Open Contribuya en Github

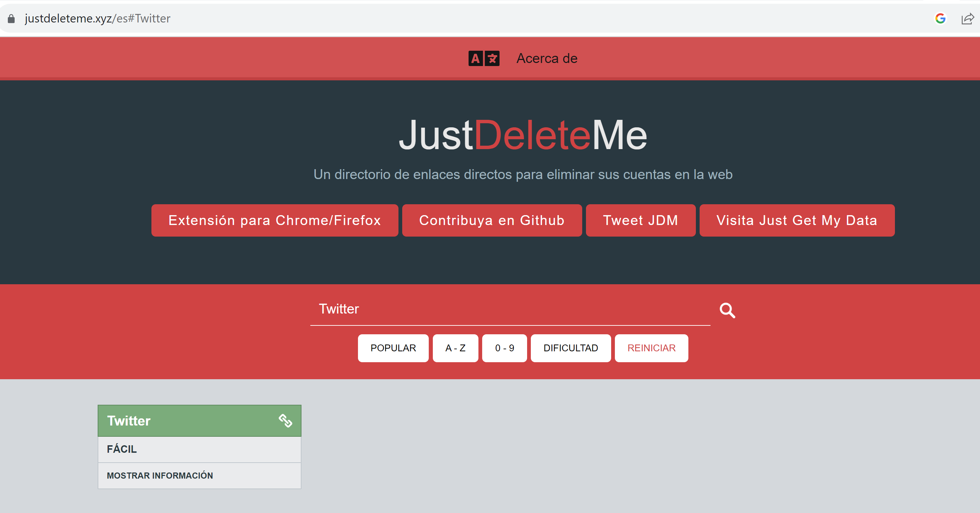tap(491, 220)
